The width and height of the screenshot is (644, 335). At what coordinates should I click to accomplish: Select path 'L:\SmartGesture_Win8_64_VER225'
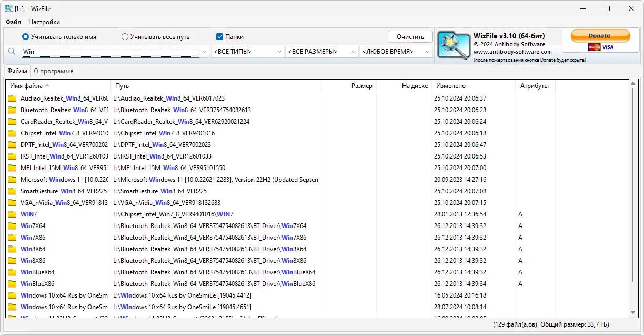pos(160,191)
